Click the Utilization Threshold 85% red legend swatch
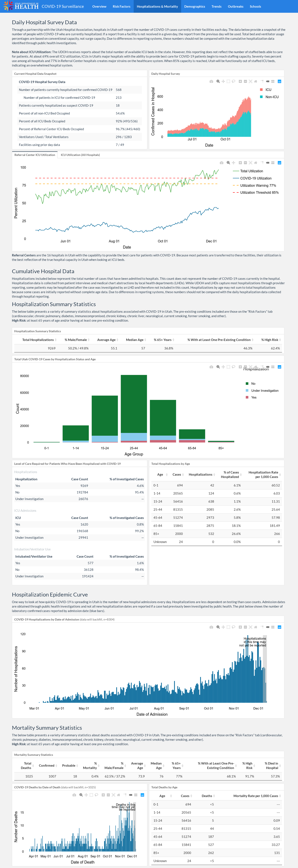This screenshot has height=868, width=298. pos(236,192)
